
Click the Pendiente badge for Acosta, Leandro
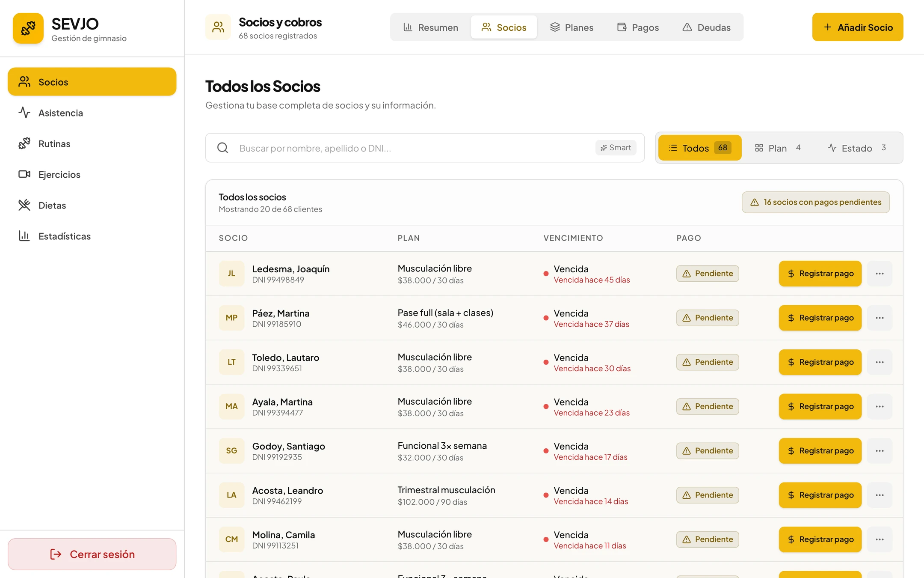tap(708, 495)
